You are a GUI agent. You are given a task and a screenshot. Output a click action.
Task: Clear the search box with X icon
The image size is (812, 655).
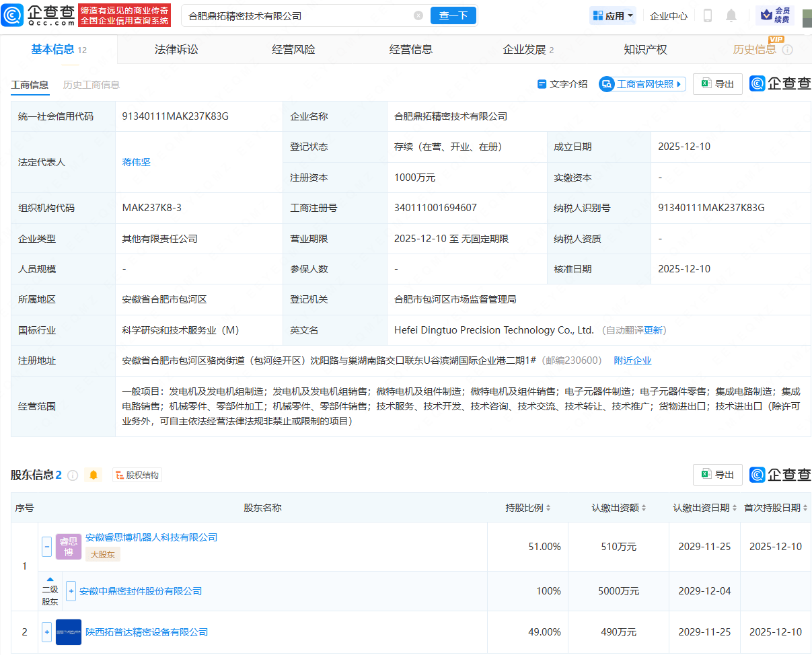(418, 15)
